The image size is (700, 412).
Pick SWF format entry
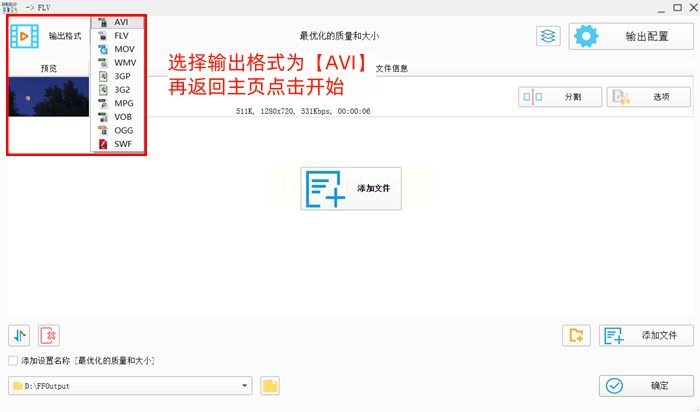[117, 144]
